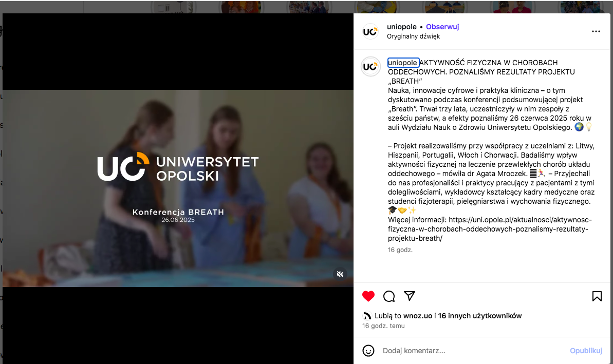Screen dimensions: 613x364
Task: Open wnoz.uo profile from likes
Action: pos(418,316)
